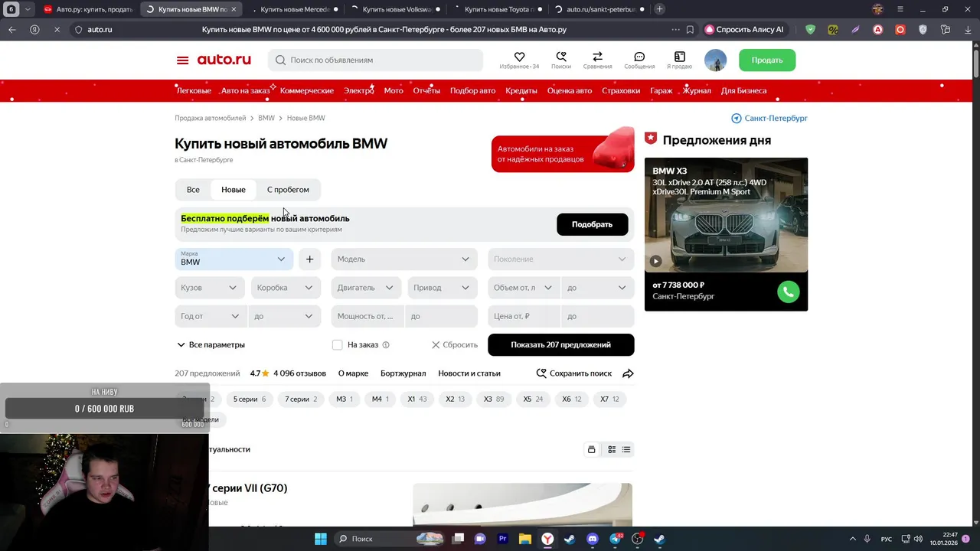980x551 pixels.
Task: Open Telegram from the taskbar
Action: [615, 539]
